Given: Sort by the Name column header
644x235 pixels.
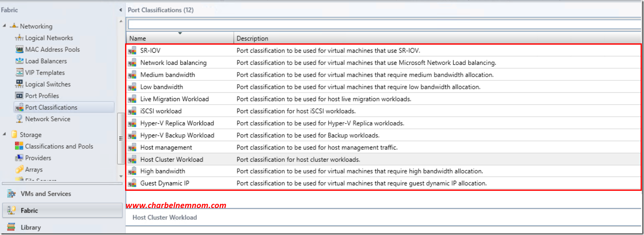Looking at the screenshot, I should tap(180, 37).
